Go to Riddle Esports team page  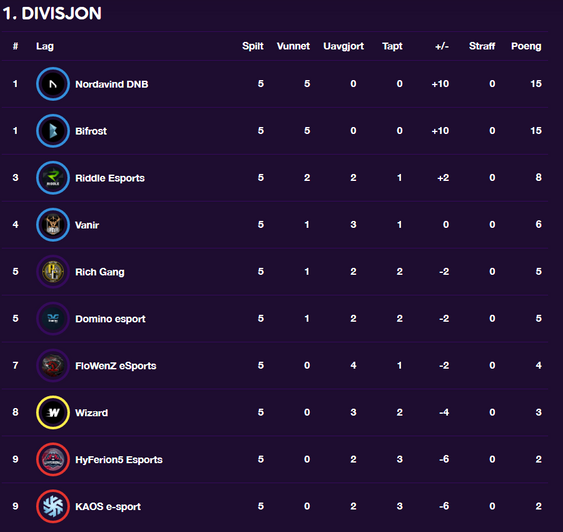pos(110,178)
